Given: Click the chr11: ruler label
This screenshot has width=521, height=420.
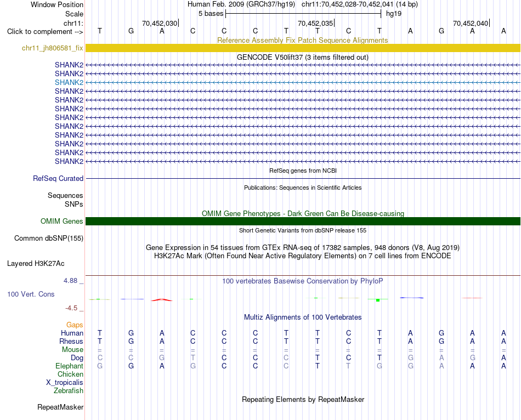Looking at the screenshot, I should point(73,23).
